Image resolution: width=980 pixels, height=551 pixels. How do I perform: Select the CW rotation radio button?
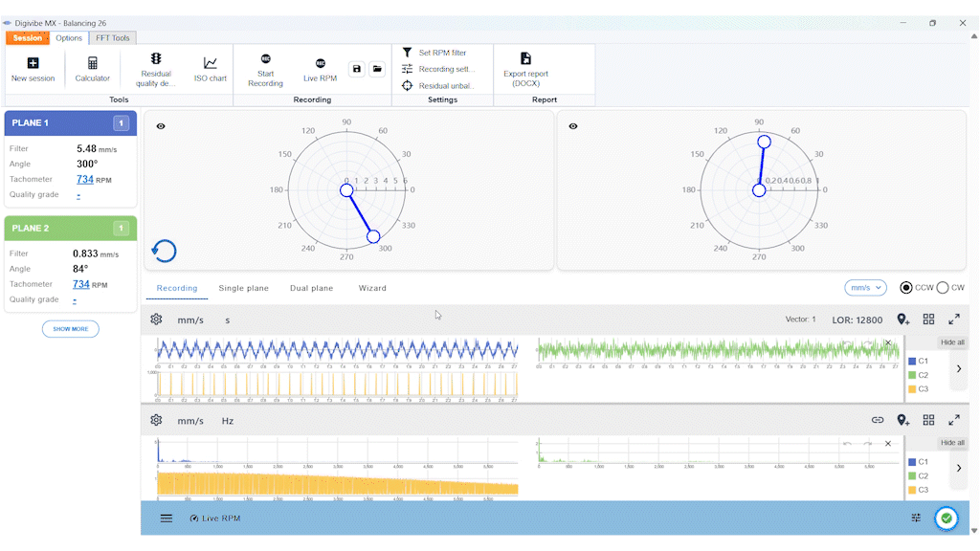[943, 288]
